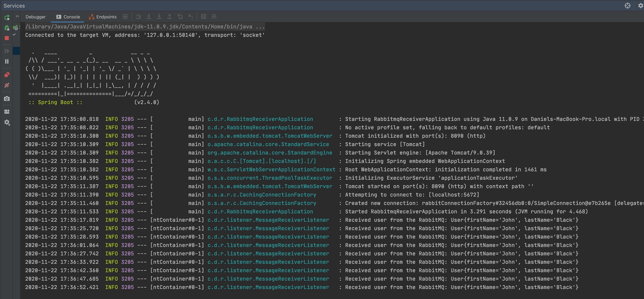Stop the running application
Viewport: 644px width, 299px height.
coord(7,38)
